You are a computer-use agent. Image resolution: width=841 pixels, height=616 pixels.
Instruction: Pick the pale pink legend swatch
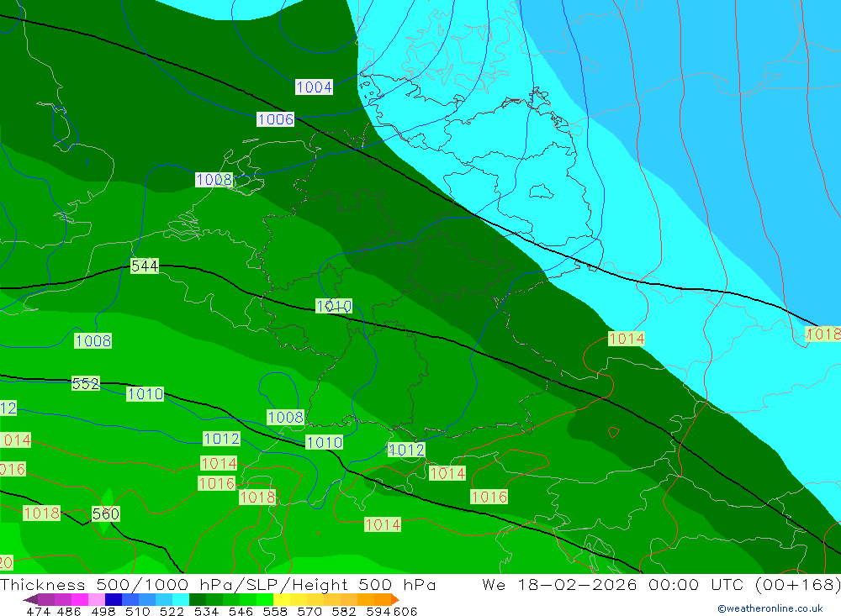click(97, 599)
